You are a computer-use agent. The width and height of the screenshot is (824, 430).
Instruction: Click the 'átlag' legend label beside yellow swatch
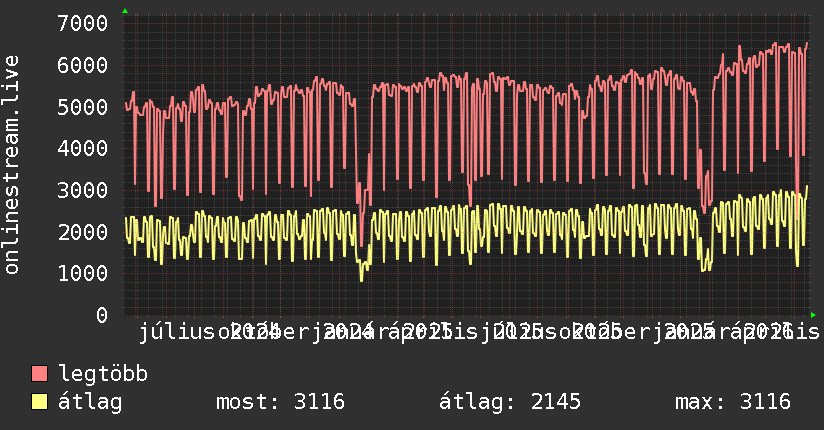(90, 402)
